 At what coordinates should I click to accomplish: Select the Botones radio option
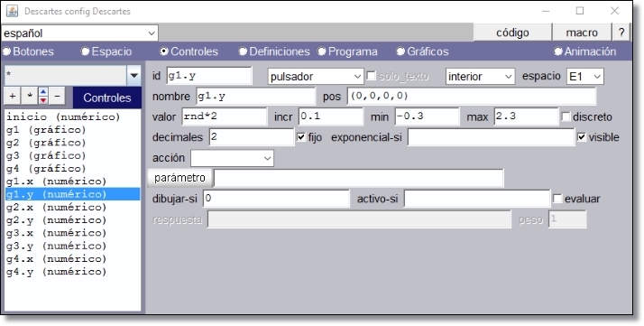[28, 51]
